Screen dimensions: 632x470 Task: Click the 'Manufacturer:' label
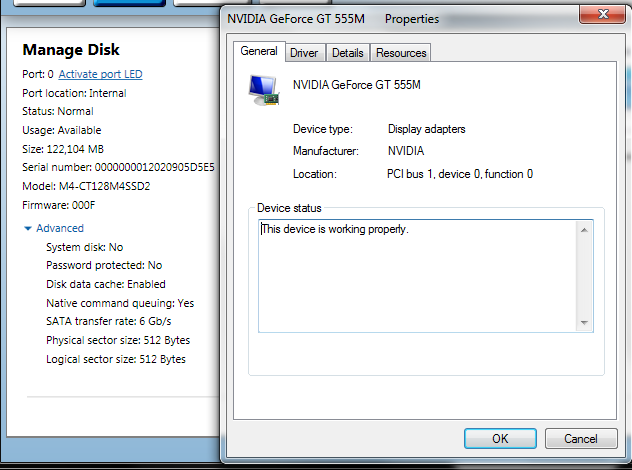coord(326,151)
